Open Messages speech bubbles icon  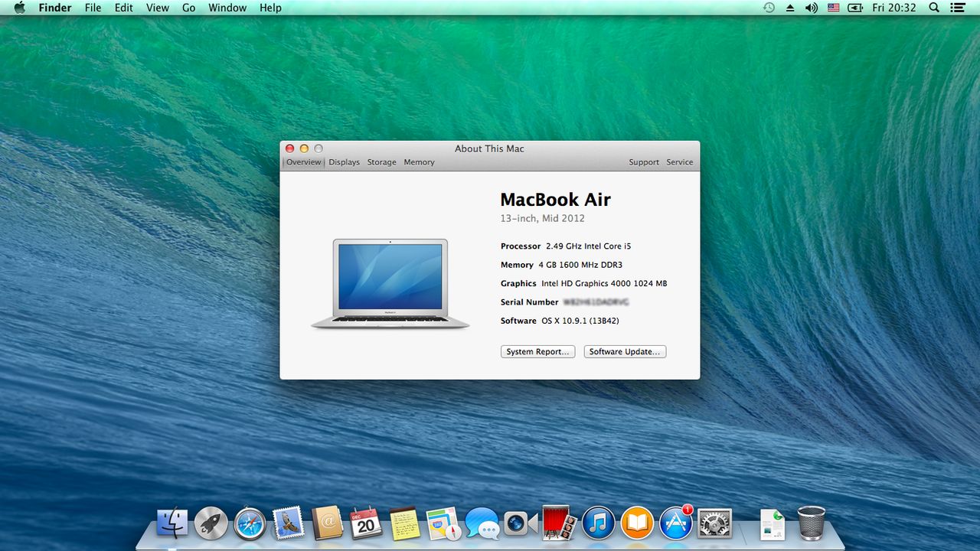[x=482, y=523]
